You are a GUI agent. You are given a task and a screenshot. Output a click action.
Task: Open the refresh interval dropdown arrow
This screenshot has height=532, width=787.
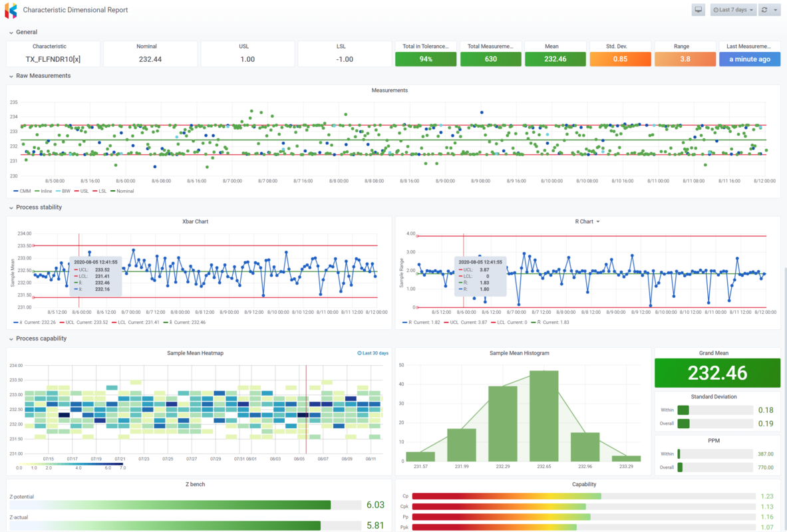coord(776,10)
